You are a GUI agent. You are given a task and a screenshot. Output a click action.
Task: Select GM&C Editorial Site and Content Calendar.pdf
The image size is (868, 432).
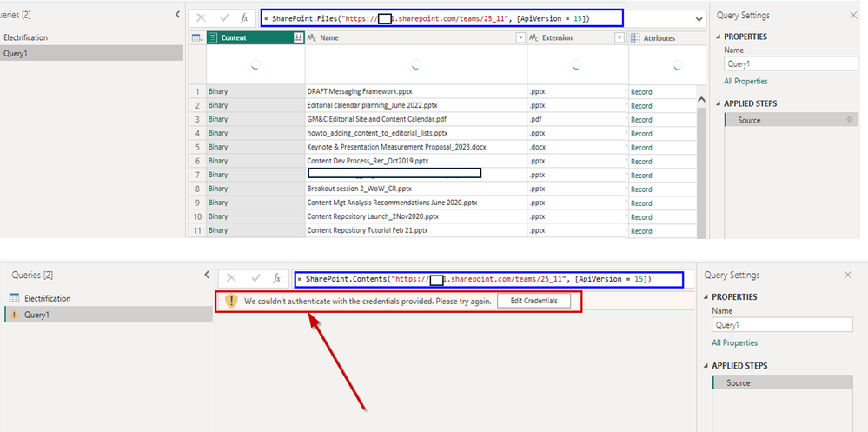[415, 119]
